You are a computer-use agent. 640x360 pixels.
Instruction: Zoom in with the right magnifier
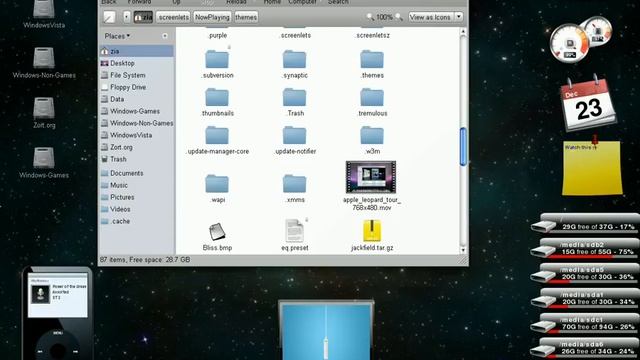click(399, 17)
